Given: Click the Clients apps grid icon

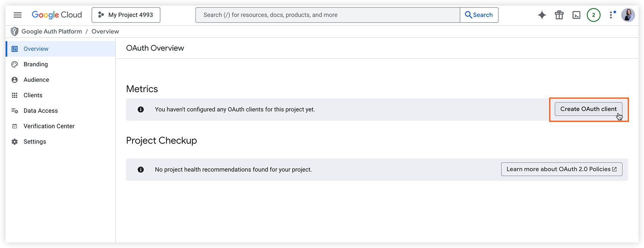Looking at the screenshot, I should pos(15,95).
